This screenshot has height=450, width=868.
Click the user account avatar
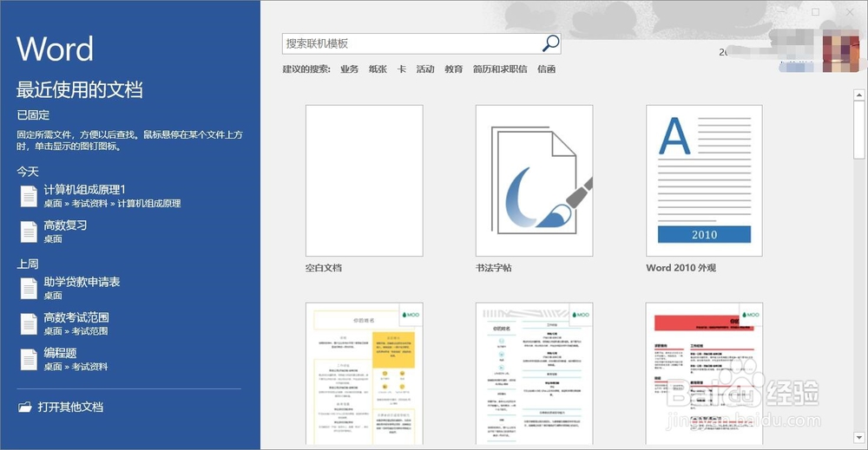tap(841, 51)
